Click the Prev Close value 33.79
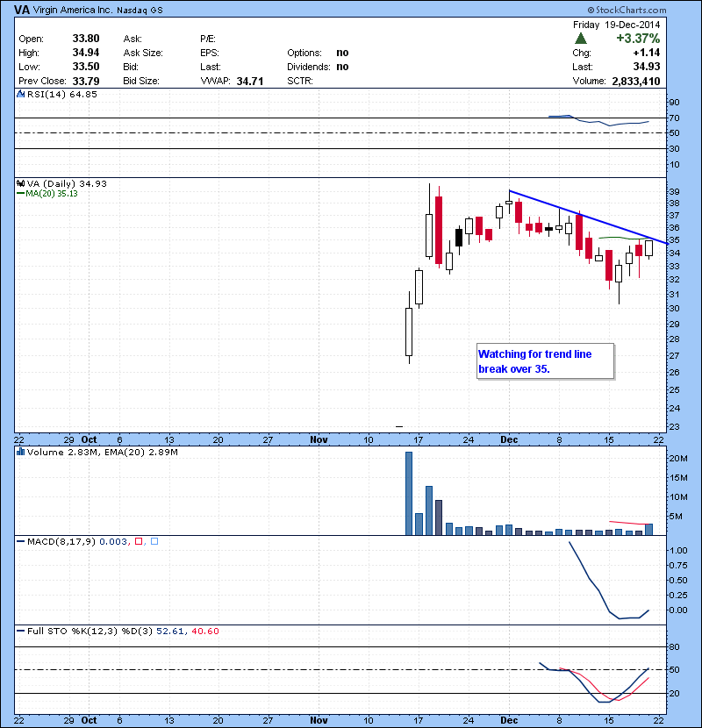The height and width of the screenshot is (728, 702). click(x=86, y=82)
